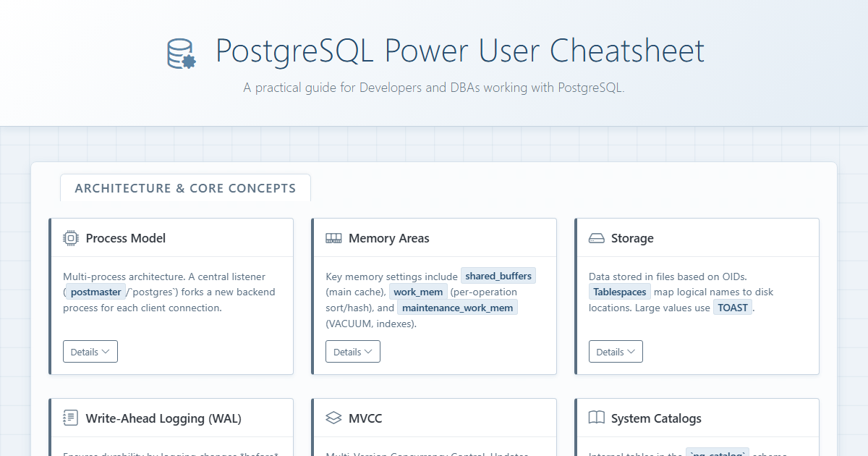Click the System Catalogs book icon
The width and height of the screenshot is (868, 456).
click(x=596, y=418)
